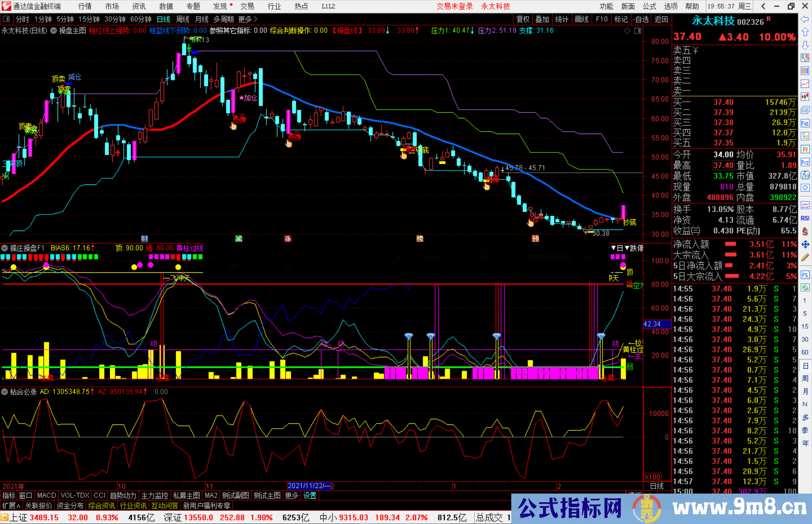Open the N-day period option in sidebar
Viewport: 812px width, 524px height.
point(805,404)
